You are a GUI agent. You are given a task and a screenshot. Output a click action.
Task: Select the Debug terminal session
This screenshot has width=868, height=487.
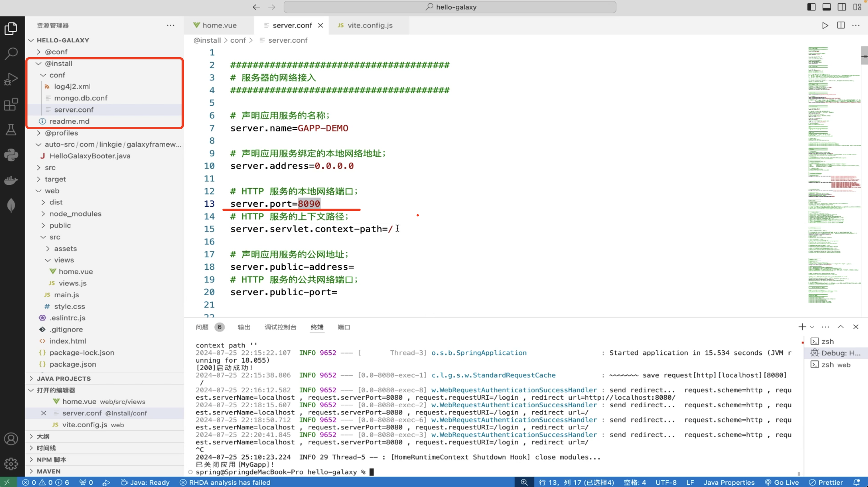pos(836,353)
